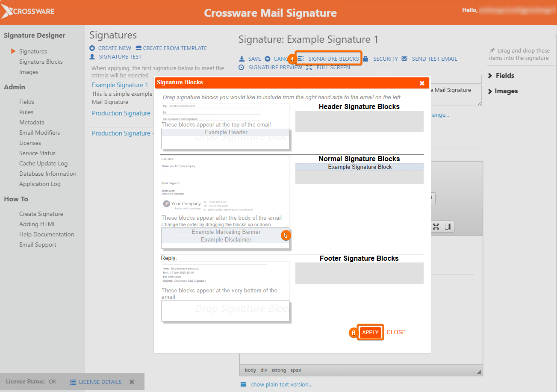Click the Signature Blocks toolbar icon
Screen dimensions: 557x392
(x=301, y=59)
